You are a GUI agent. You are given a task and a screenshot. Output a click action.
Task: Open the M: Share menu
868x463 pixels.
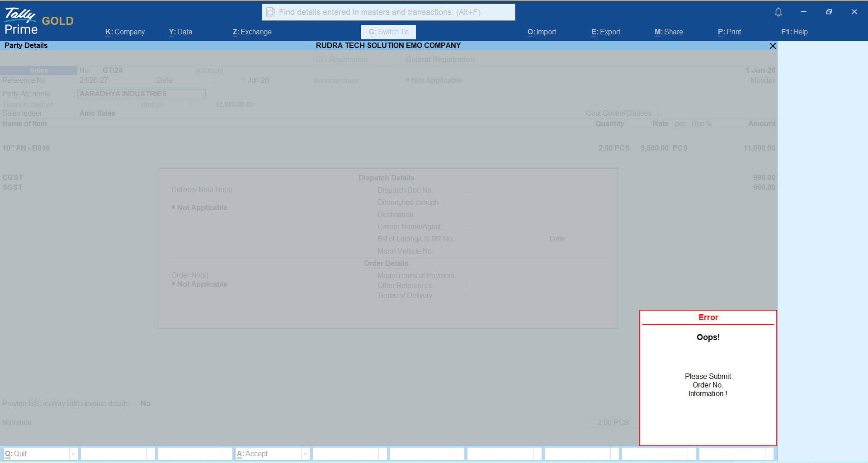[x=669, y=32]
